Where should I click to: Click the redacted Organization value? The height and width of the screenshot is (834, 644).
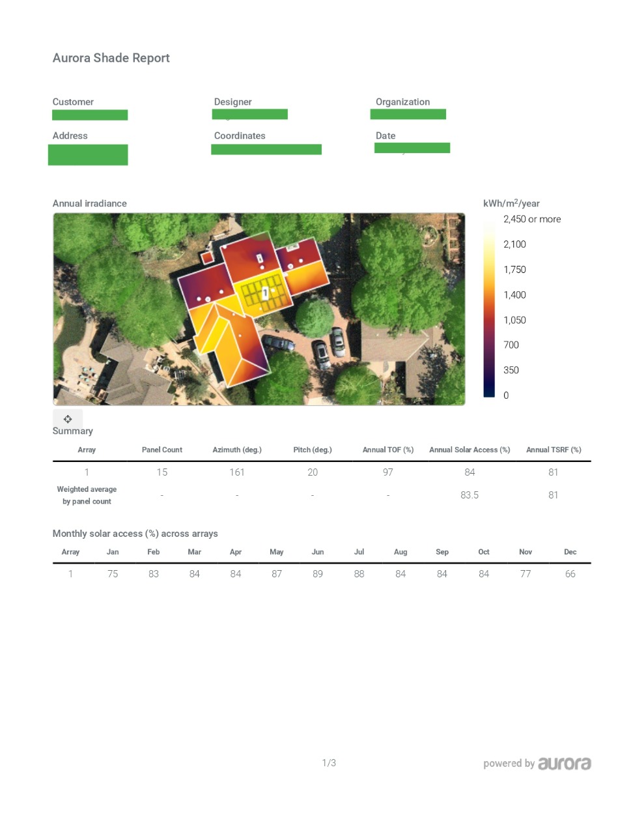coord(408,115)
